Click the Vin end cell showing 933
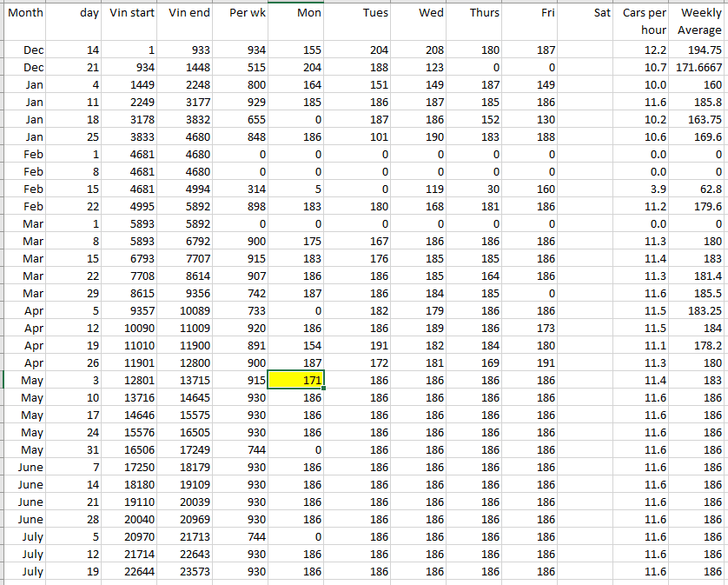728x585 pixels. point(188,50)
